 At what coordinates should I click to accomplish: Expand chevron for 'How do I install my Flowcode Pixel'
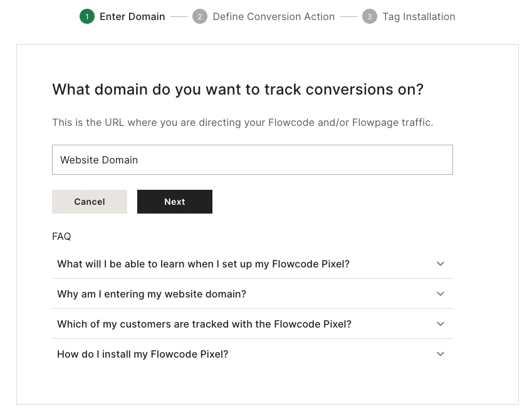tap(441, 354)
